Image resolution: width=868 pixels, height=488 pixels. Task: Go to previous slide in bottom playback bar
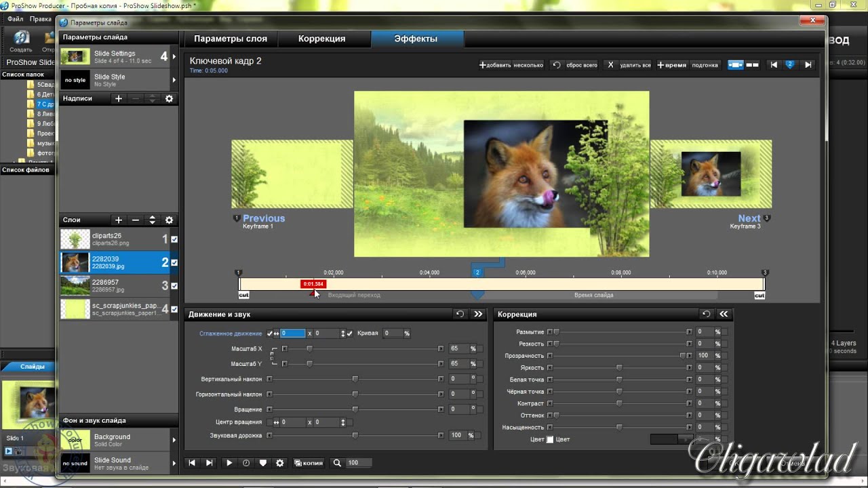coord(192,463)
